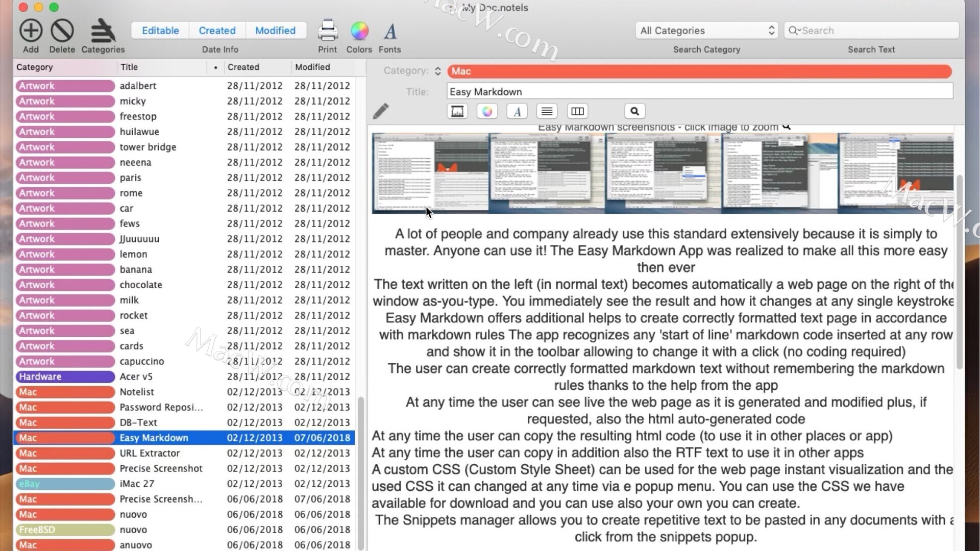Image resolution: width=980 pixels, height=551 pixels.
Task: Click the pencil edit icon beside note
Action: pos(381,111)
